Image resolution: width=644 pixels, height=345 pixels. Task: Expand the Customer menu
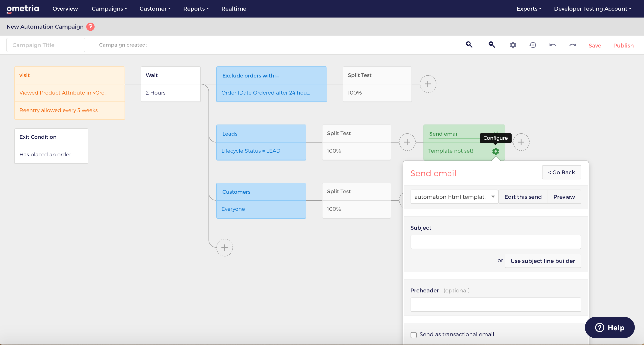(155, 9)
